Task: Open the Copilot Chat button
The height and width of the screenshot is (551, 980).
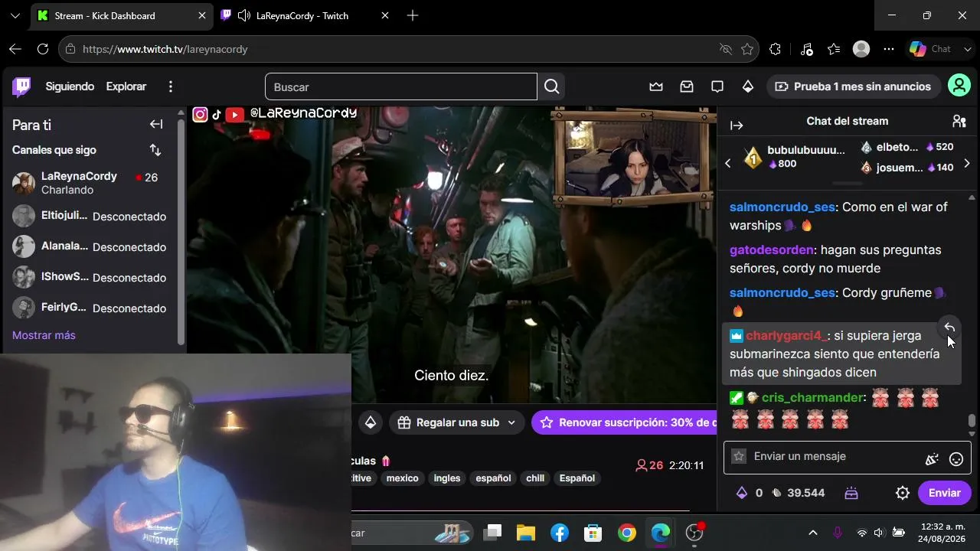Action: 930,49
